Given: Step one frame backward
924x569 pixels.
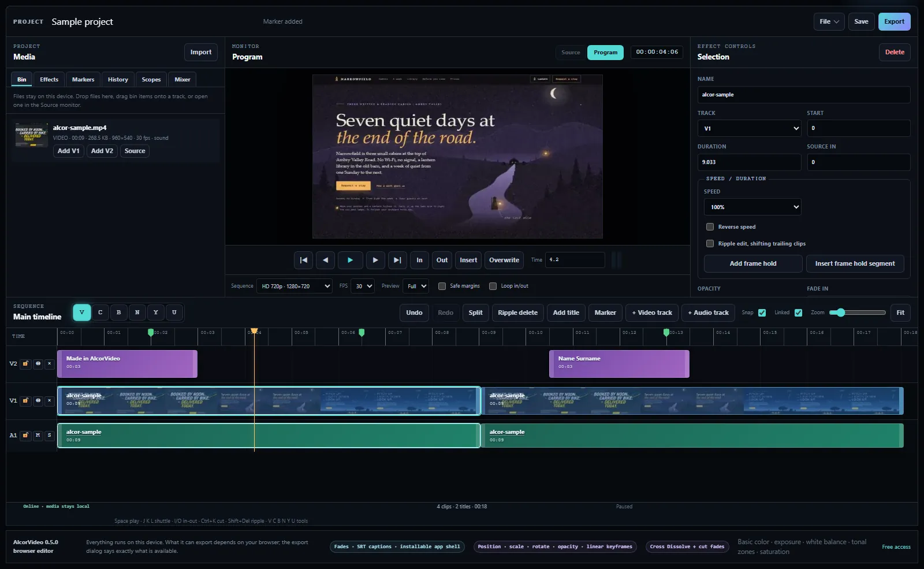Looking at the screenshot, I should click(x=326, y=260).
